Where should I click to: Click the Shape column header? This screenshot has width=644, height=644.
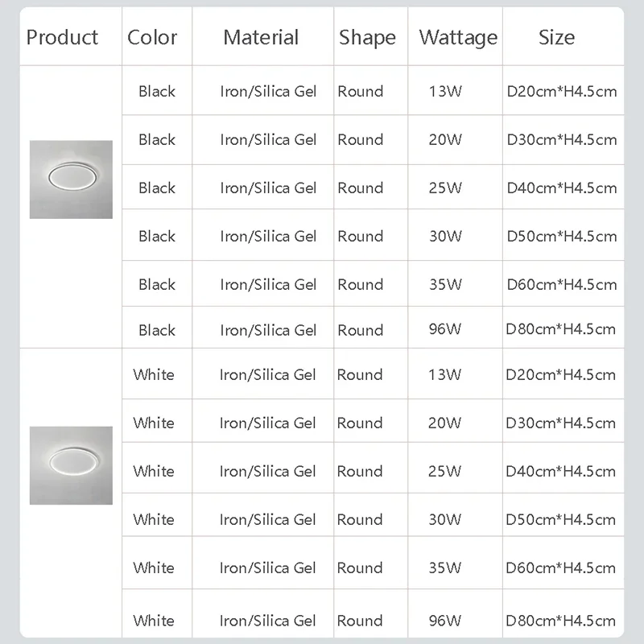click(x=367, y=38)
